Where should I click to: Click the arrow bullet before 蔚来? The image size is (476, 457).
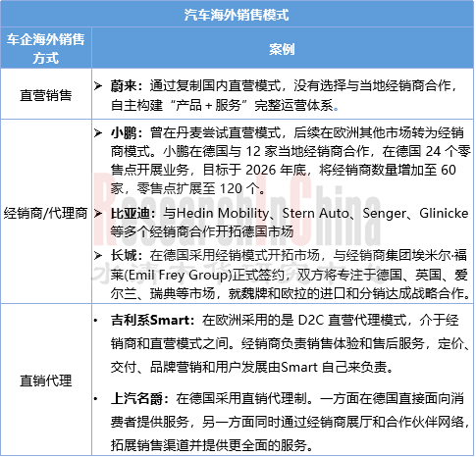click(x=98, y=86)
